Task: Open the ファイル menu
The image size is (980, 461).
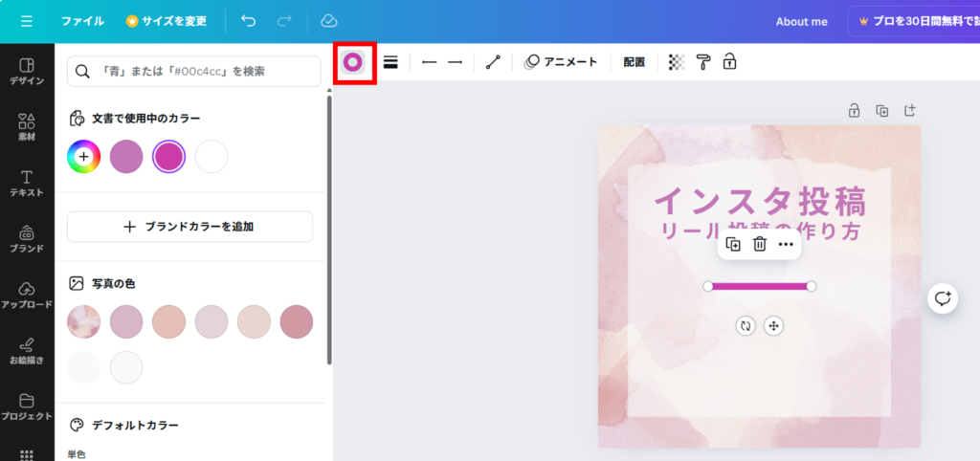Action: pos(82,20)
